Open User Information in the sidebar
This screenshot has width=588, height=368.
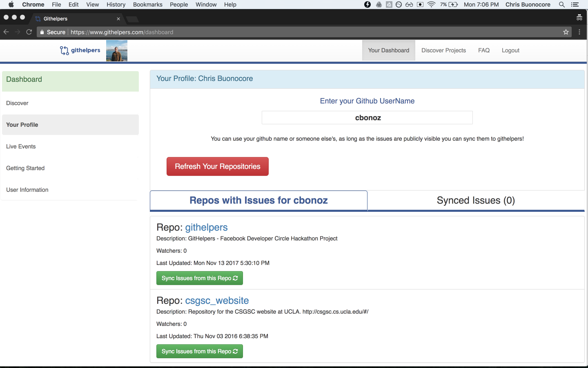pos(70,190)
